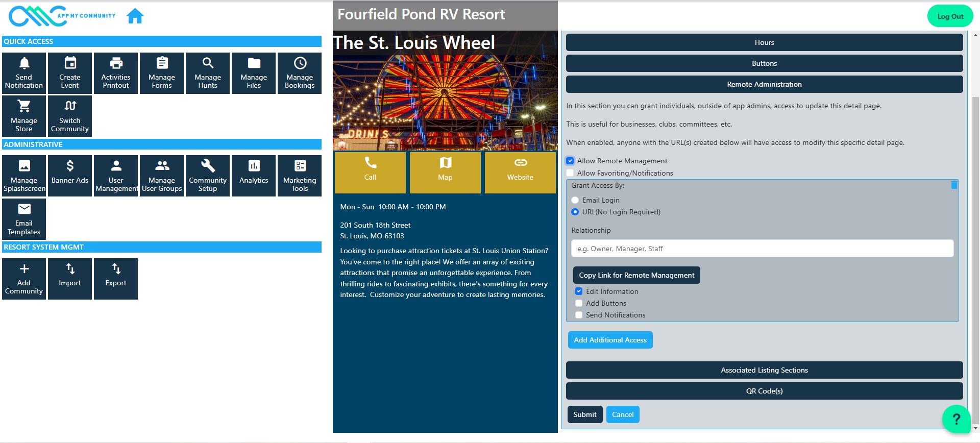Open the User Management tile
Screen dimensions: 980x443
116,176
